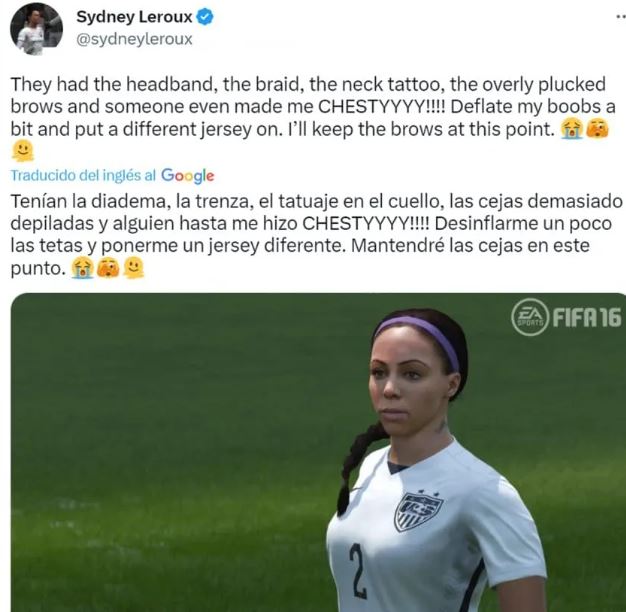Click the number 2 on the jersey
The image size is (626, 612).
click(x=358, y=571)
